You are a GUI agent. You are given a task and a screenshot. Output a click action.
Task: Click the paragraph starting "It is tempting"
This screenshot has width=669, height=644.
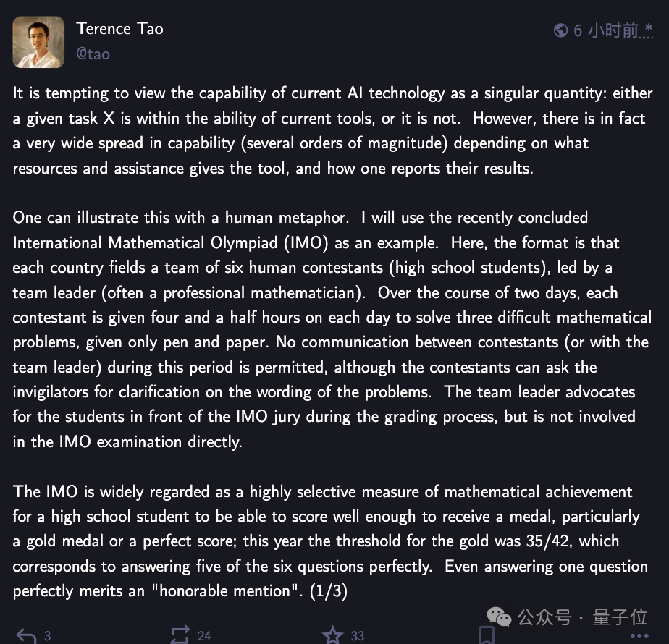(x=329, y=130)
